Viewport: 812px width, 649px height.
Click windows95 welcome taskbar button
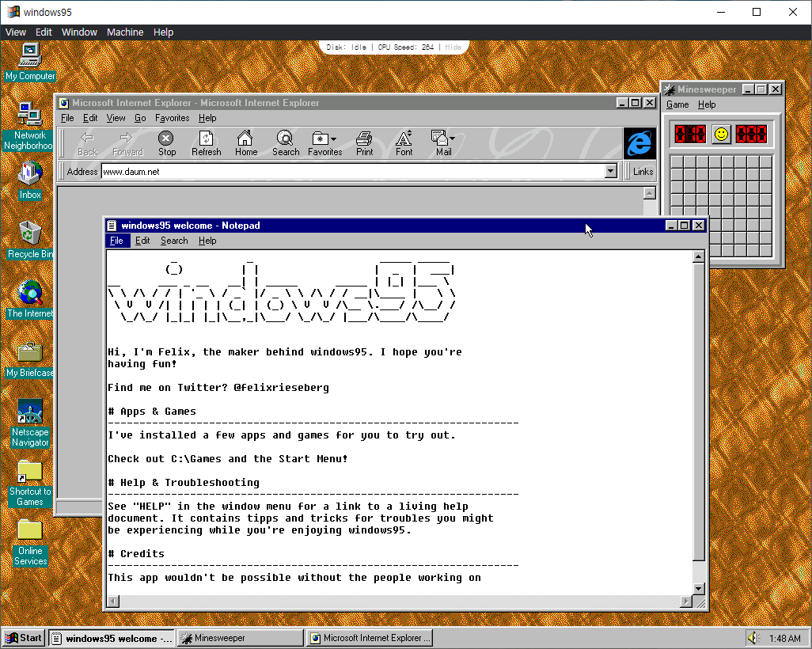(112, 638)
